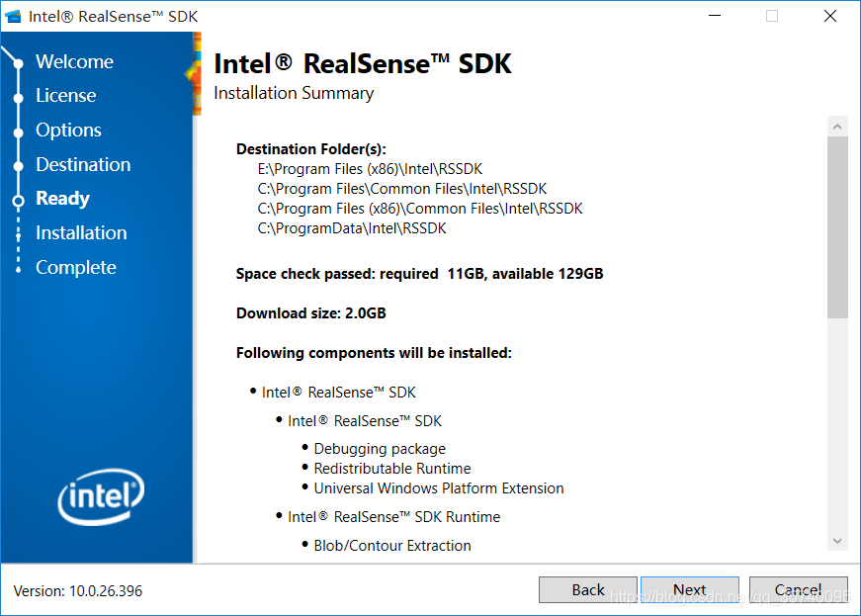The image size is (861, 616).
Task: Select the Options step
Action: [x=68, y=131]
